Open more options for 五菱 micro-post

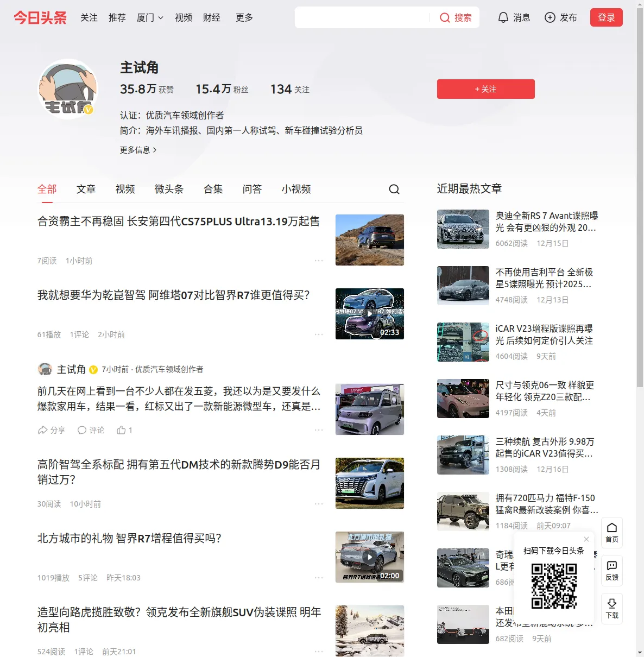[x=319, y=430]
